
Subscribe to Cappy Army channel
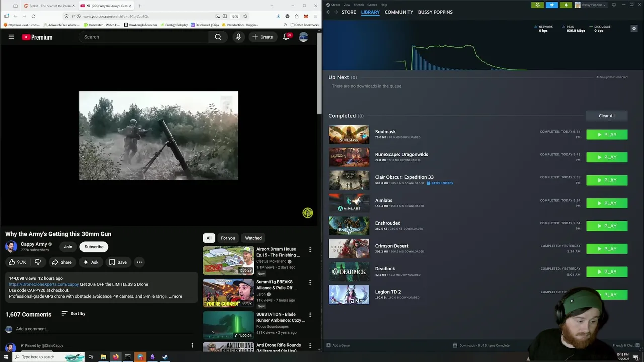coord(94,247)
